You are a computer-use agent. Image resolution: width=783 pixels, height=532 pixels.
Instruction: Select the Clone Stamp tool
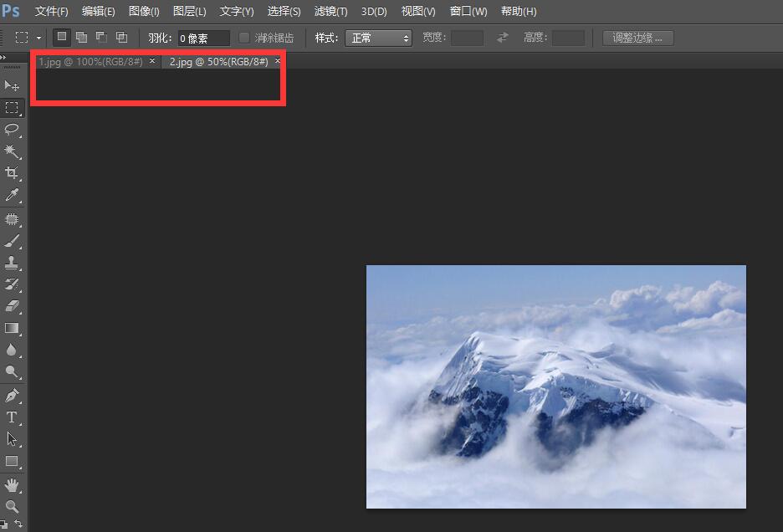[12, 263]
